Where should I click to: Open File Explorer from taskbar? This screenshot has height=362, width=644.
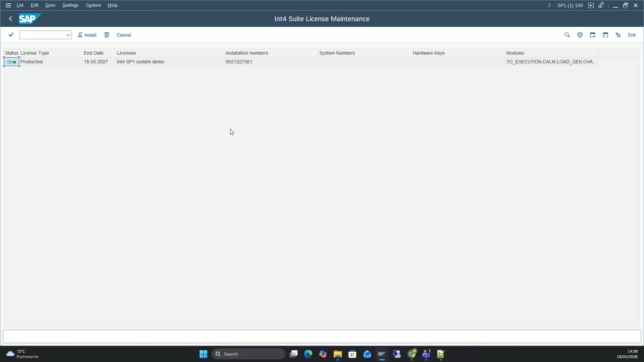pyautogui.click(x=338, y=354)
